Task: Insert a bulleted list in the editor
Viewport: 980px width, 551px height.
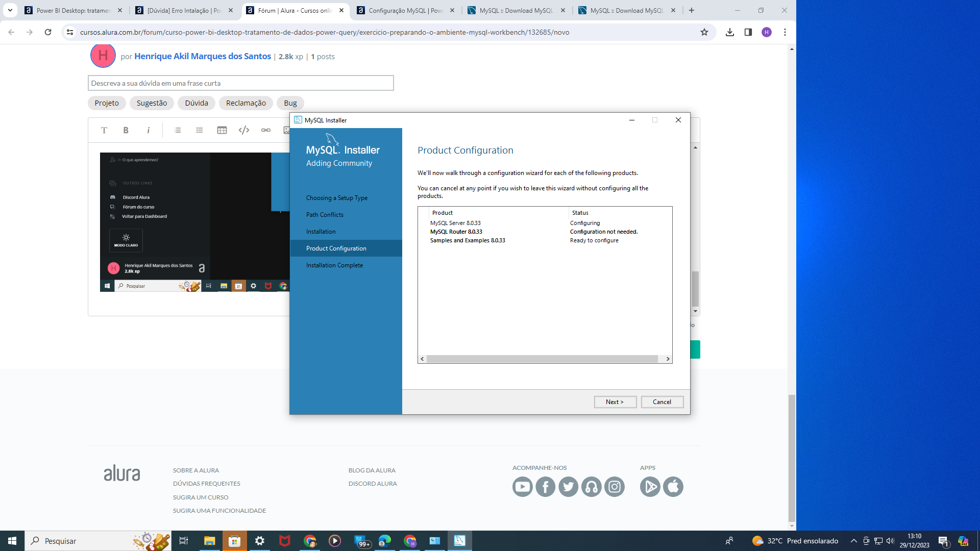Action: point(200,130)
